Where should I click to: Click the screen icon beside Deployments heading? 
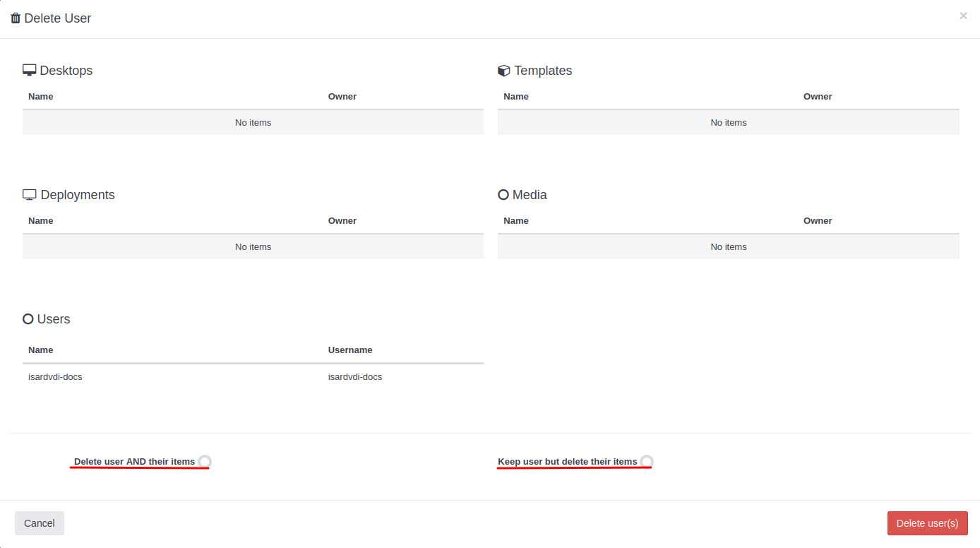pos(30,195)
